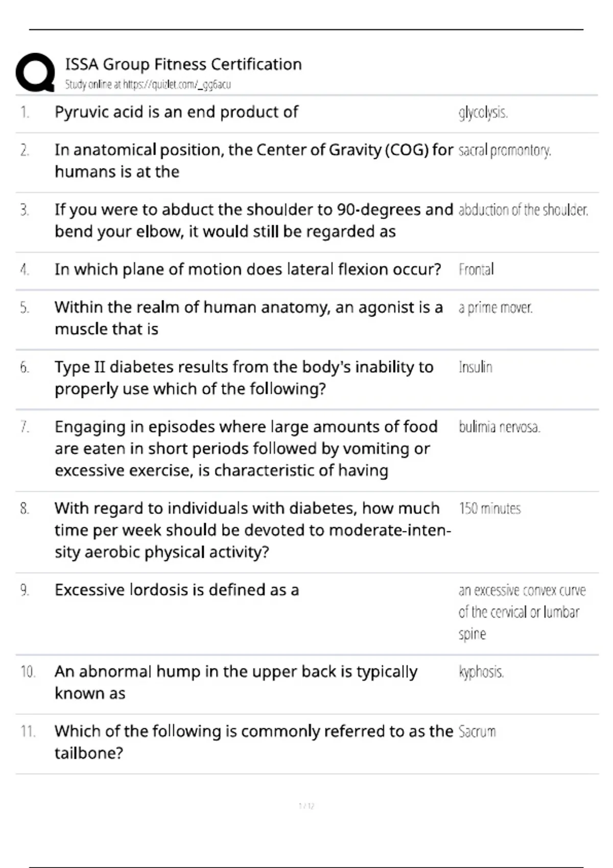Select the Center of Gravity question
This screenshot has height=868, width=613.
[x=254, y=161]
